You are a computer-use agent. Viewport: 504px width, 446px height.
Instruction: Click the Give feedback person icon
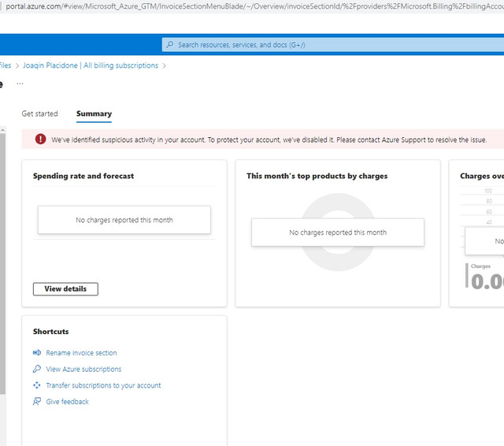(37, 401)
